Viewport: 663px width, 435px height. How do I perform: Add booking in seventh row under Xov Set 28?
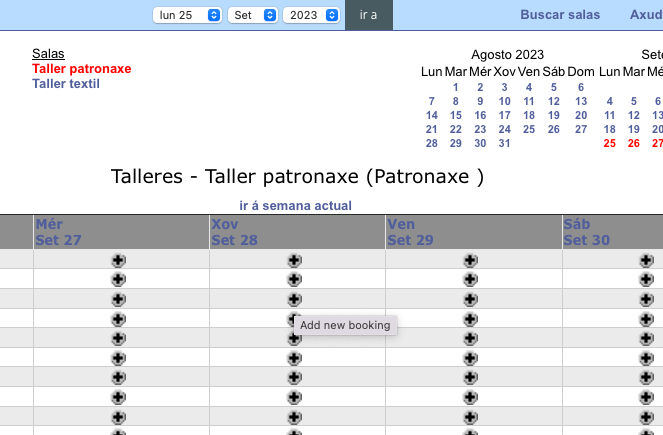(x=294, y=377)
